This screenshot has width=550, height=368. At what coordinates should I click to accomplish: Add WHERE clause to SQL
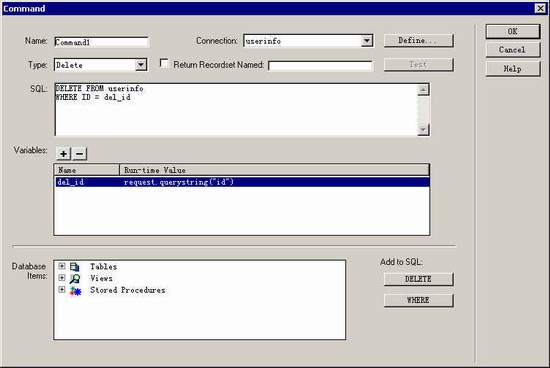click(x=418, y=300)
